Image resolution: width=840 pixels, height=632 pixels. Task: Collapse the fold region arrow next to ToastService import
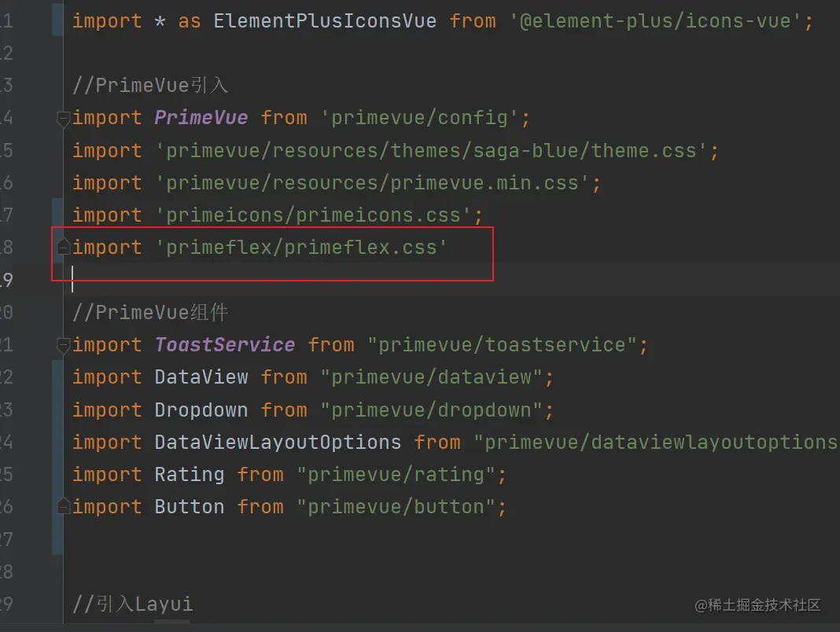[63, 346]
